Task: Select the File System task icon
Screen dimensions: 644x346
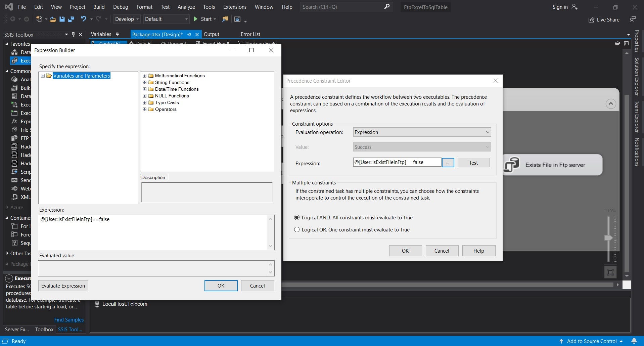Action: [14, 130]
